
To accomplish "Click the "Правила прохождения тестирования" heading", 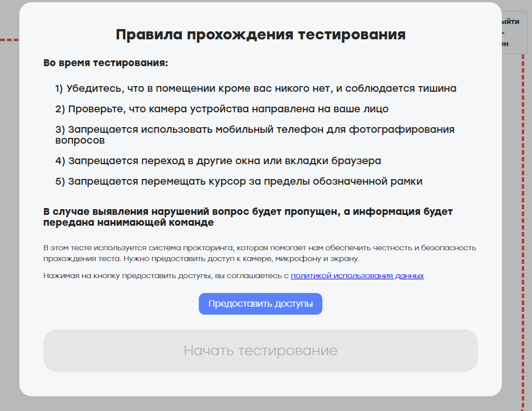I will click(x=260, y=35).
